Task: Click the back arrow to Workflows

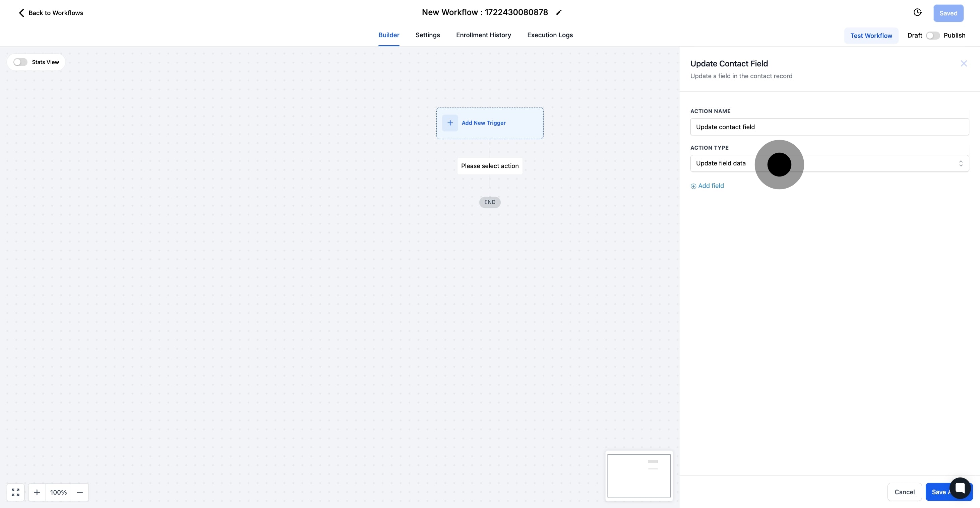Action: [x=22, y=12]
